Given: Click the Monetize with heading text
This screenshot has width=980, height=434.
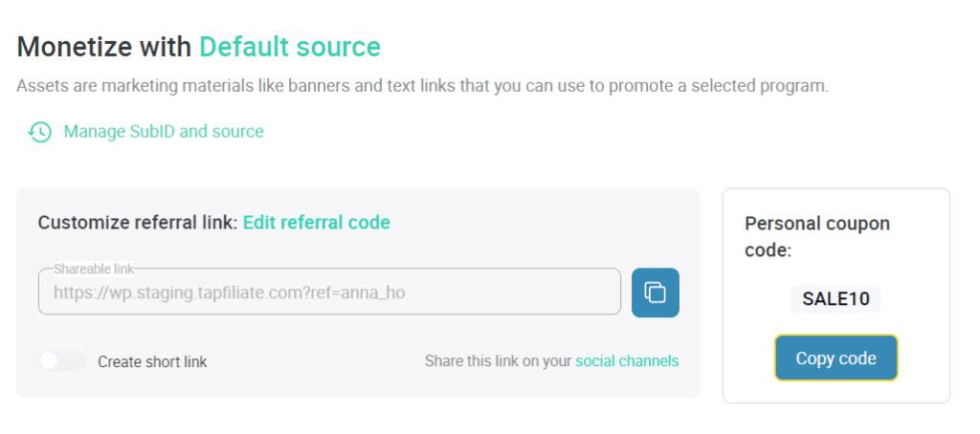Looking at the screenshot, I should (105, 47).
